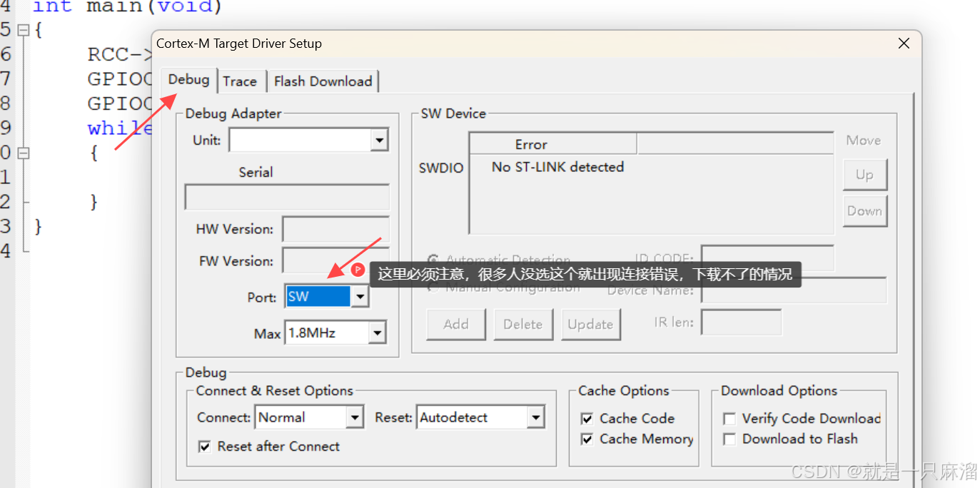Enable Download to Flash checkbox
This screenshot has width=980, height=488.
[729, 439]
